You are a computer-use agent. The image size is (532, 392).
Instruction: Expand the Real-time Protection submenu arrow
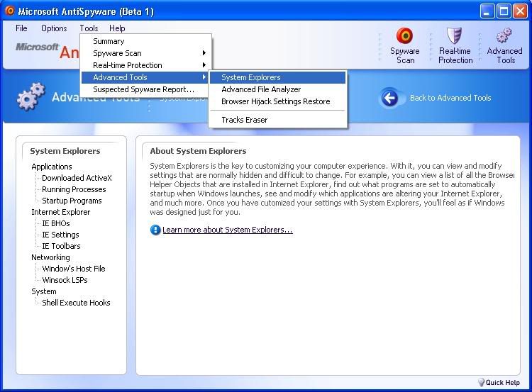coord(204,65)
